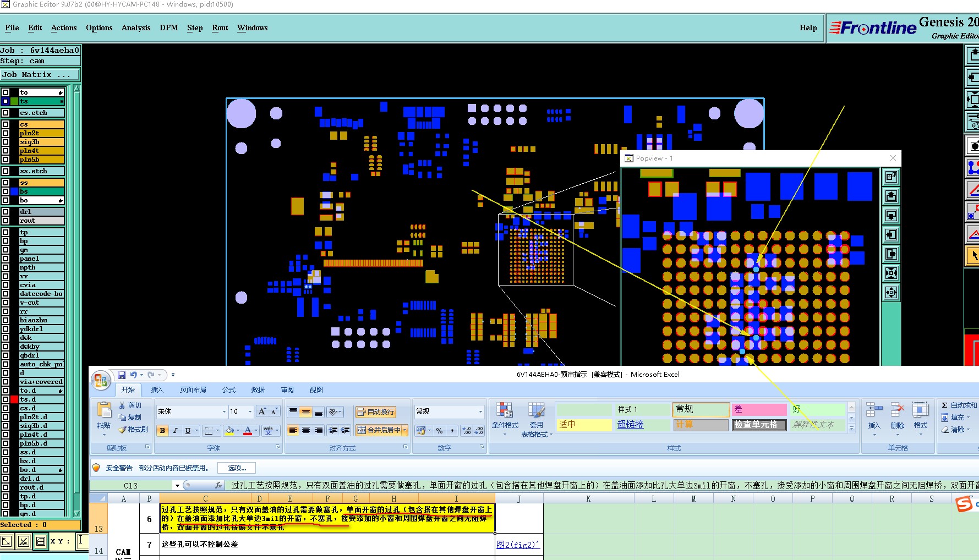
Task: Click Help in the Genesis menu bar
Action: coord(808,28)
